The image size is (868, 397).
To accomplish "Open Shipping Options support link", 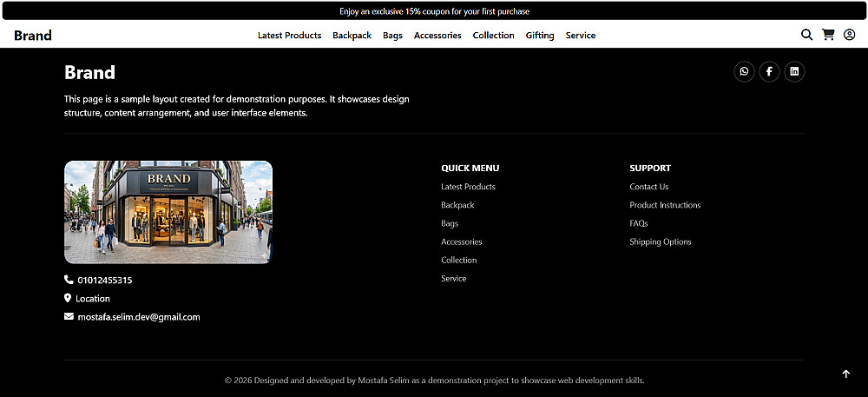I will point(661,242).
